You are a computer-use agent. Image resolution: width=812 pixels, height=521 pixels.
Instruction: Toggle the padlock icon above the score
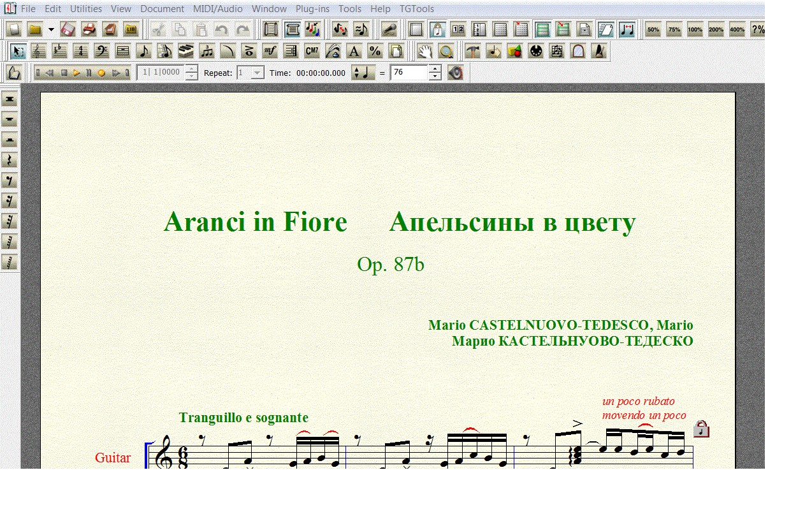tap(701, 429)
